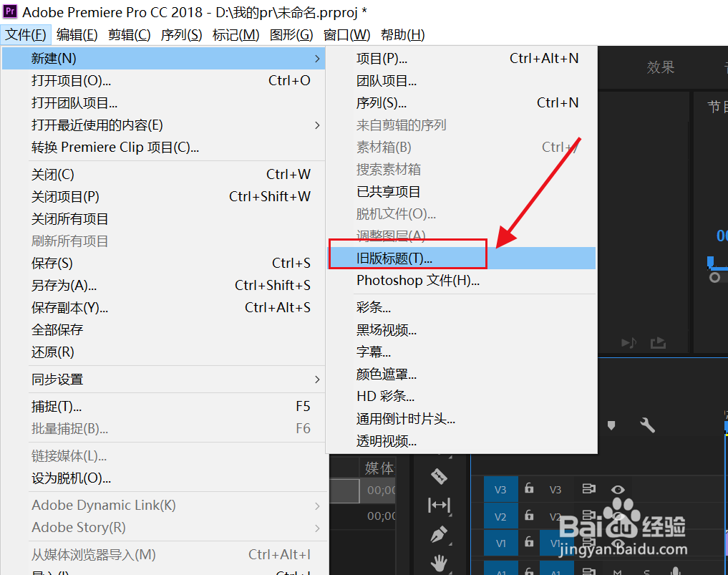This screenshot has width=728, height=575.
Task: Toggle the blue V3 source patch button
Action: (x=500, y=489)
